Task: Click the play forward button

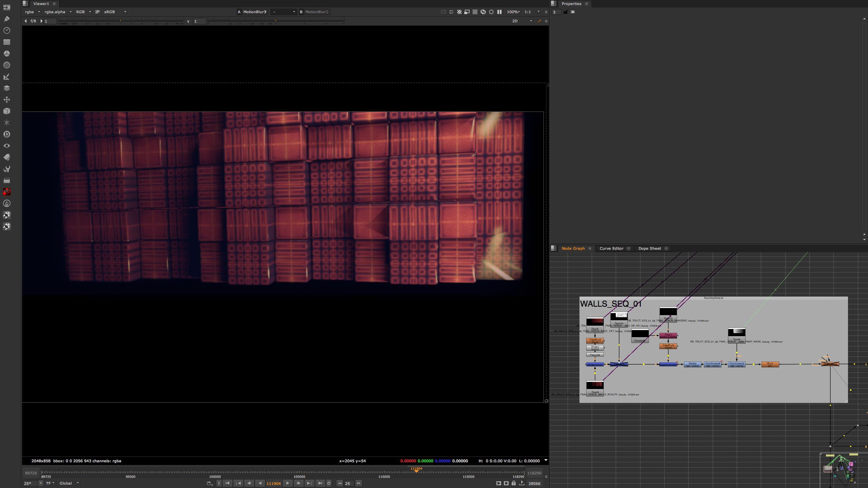Action: [x=288, y=483]
